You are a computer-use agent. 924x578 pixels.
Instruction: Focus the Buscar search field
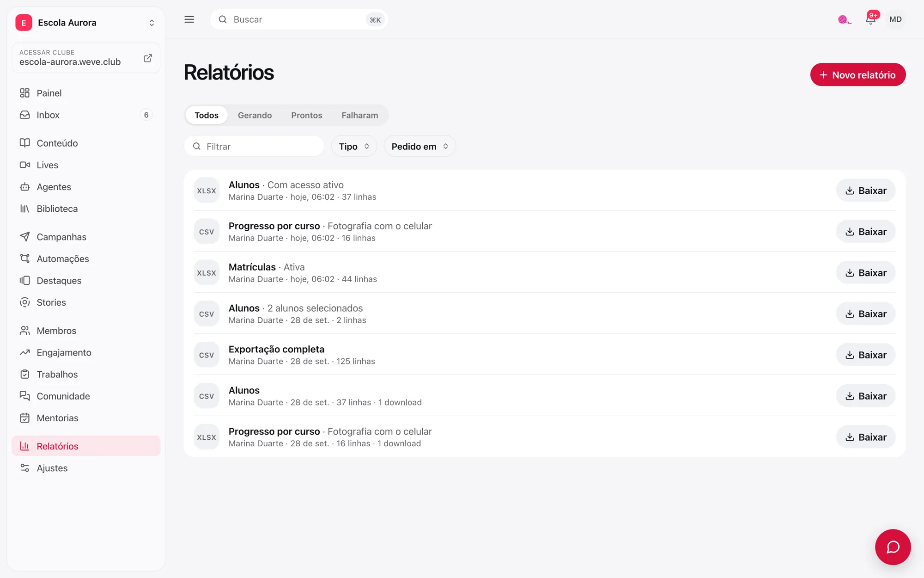(298, 19)
